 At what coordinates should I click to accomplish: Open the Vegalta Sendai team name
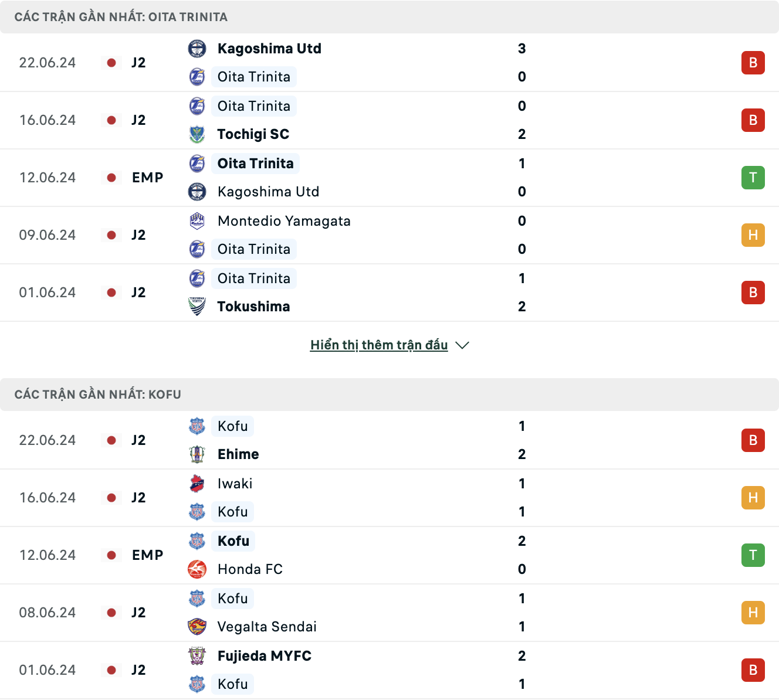coord(267,627)
